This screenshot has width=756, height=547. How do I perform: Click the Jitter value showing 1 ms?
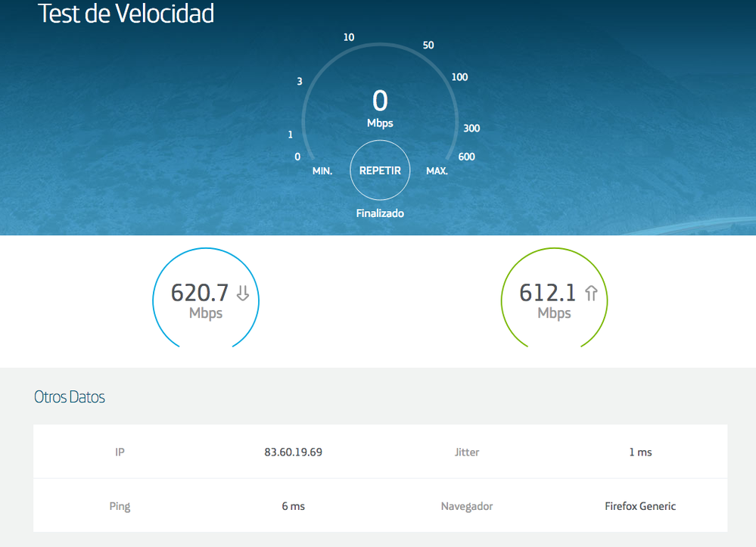click(642, 452)
